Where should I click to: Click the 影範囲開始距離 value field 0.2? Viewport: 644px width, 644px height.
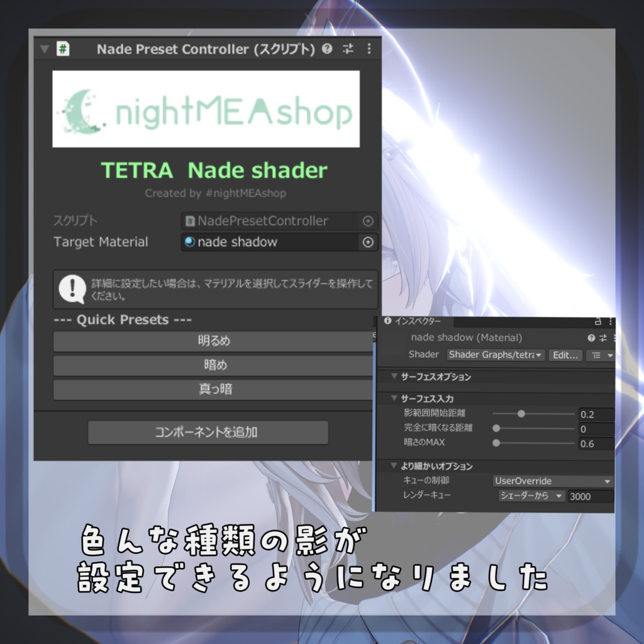596,414
